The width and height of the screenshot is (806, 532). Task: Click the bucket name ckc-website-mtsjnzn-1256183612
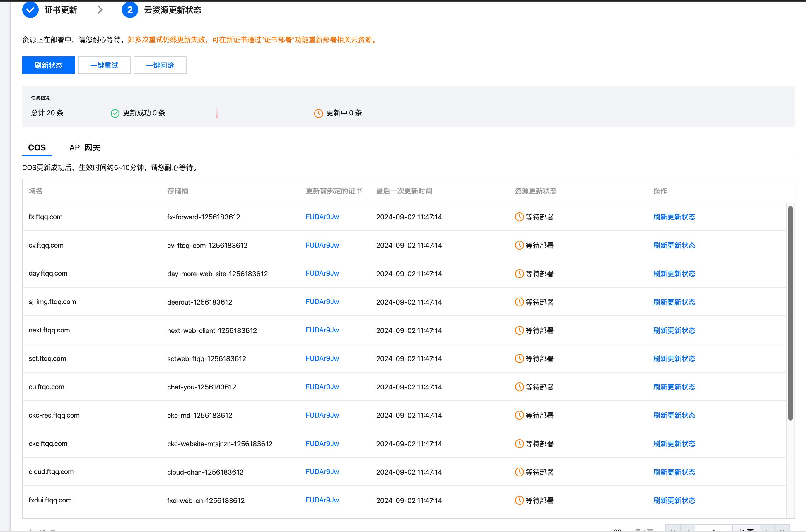220,444
